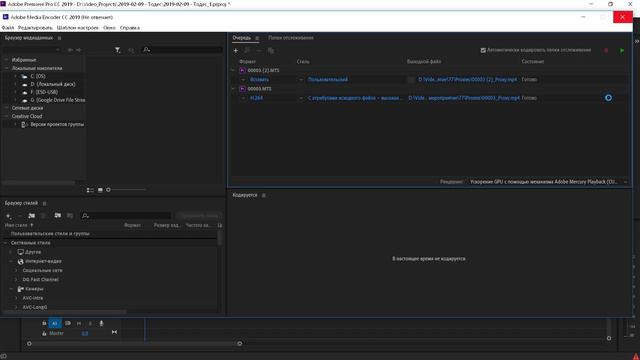Click the Формат column header in the queue
Screen dimensions: 640x360
(247, 62)
